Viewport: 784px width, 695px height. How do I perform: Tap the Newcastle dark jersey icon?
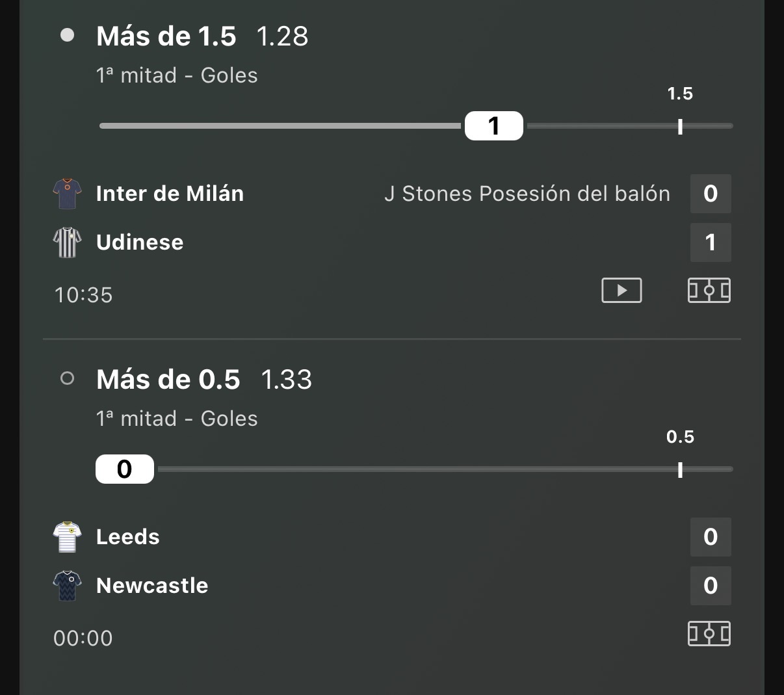point(67,586)
